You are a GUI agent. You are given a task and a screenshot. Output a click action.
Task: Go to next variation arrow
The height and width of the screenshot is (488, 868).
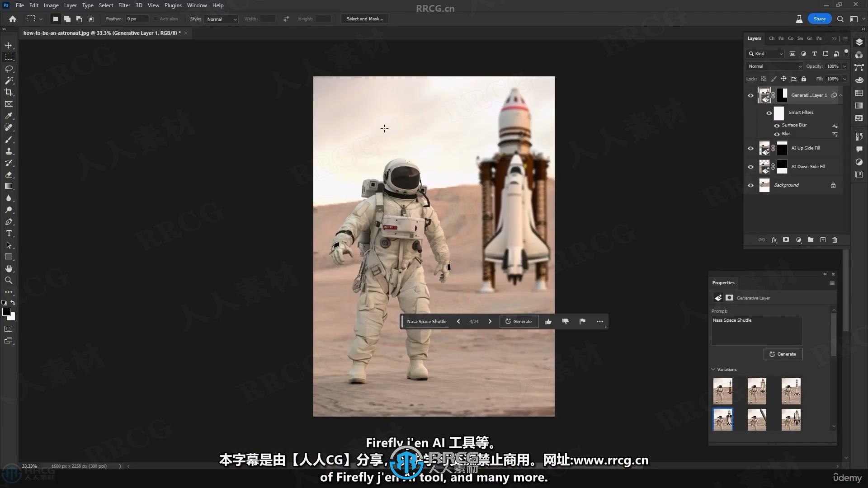[490, 321]
